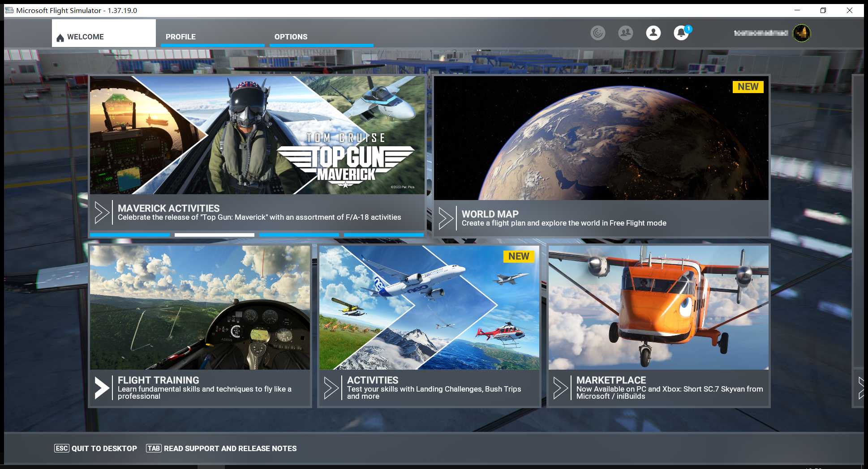Open the Activities aircraft collage image
The width and height of the screenshot is (868, 469).
pyautogui.click(x=429, y=307)
